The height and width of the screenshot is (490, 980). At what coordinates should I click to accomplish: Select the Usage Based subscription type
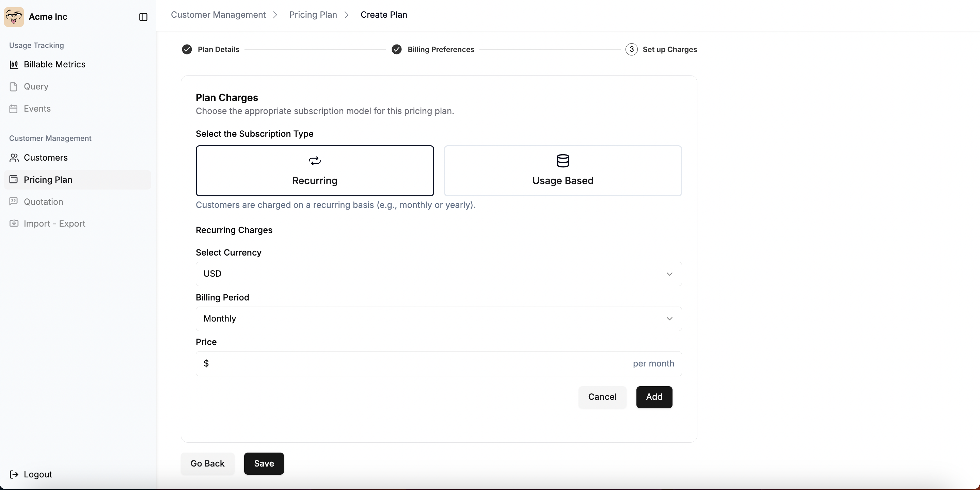562,171
